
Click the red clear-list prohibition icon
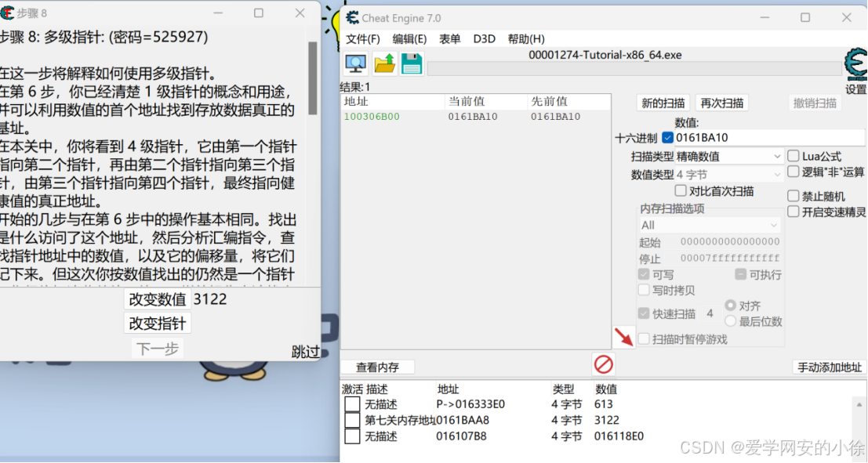tap(604, 364)
